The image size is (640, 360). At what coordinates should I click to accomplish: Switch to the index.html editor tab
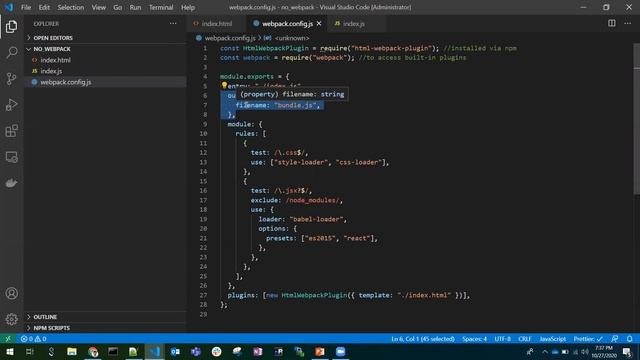(217, 24)
